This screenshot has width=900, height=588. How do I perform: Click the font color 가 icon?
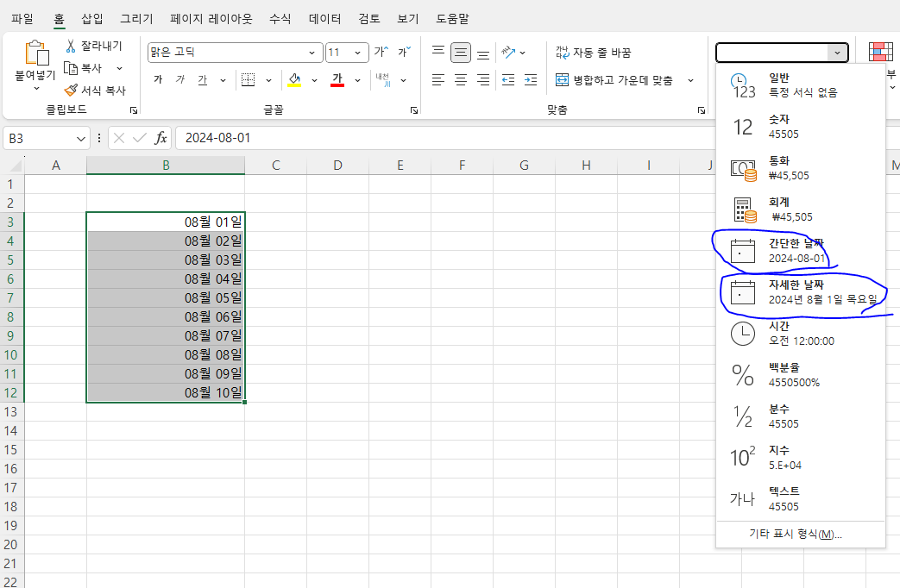pyautogui.click(x=337, y=78)
